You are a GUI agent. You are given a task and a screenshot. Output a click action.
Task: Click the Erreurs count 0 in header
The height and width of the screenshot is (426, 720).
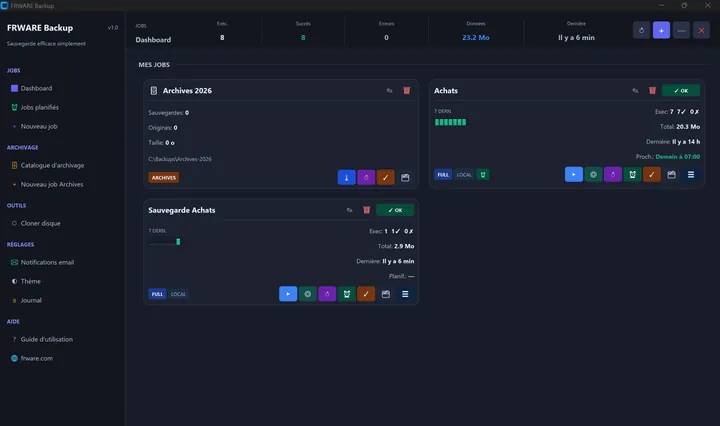(386, 38)
